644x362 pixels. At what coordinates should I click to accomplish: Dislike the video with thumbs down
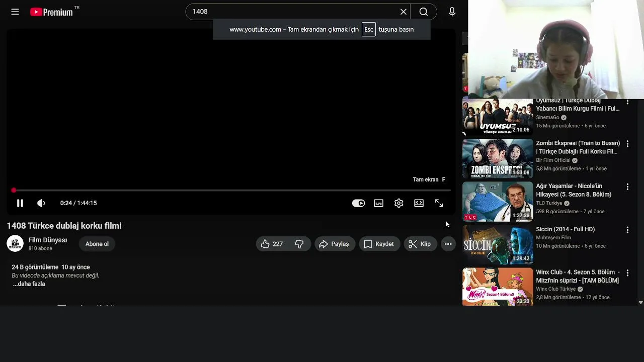[x=299, y=244]
